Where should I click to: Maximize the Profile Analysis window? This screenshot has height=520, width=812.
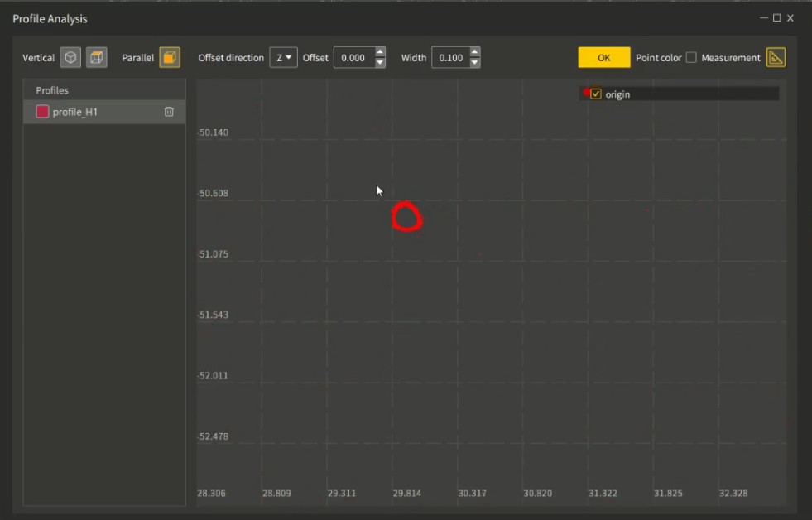[x=776, y=18]
